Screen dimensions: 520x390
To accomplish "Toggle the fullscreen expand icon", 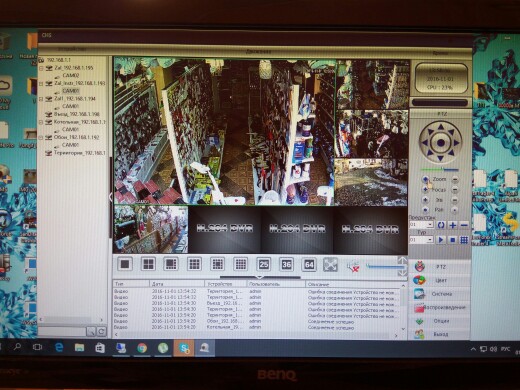I will tap(330, 265).
